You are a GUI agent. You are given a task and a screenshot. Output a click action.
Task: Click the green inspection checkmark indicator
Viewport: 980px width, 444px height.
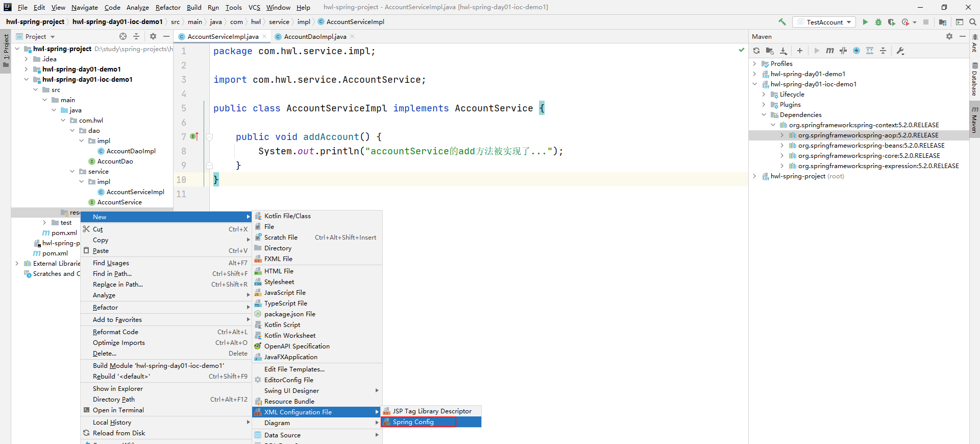[x=741, y=50]
